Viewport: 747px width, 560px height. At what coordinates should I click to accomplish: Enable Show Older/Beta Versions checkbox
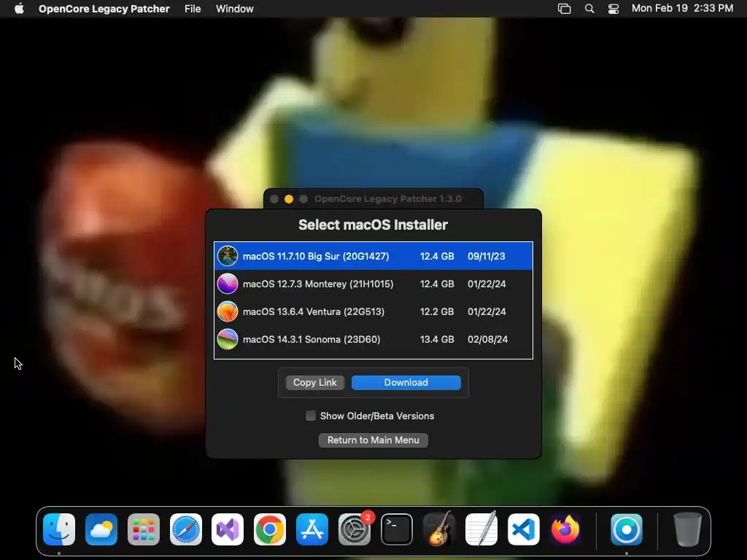point(311,416)
